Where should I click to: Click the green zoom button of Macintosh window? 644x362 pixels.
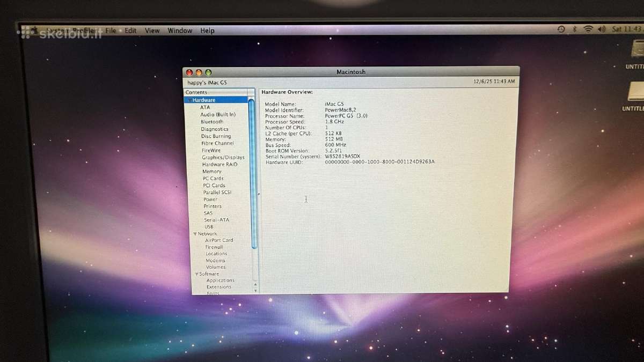(x=208, y=72)
